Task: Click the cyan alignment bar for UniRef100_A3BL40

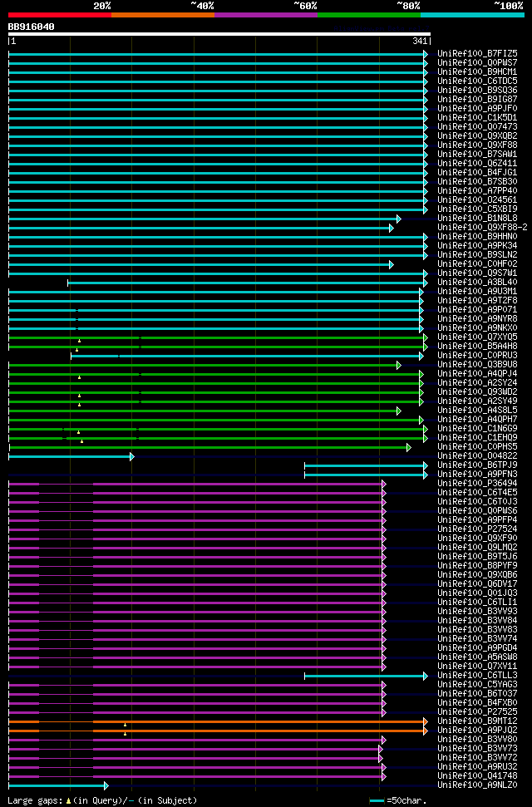Action: tap(246, 283)
